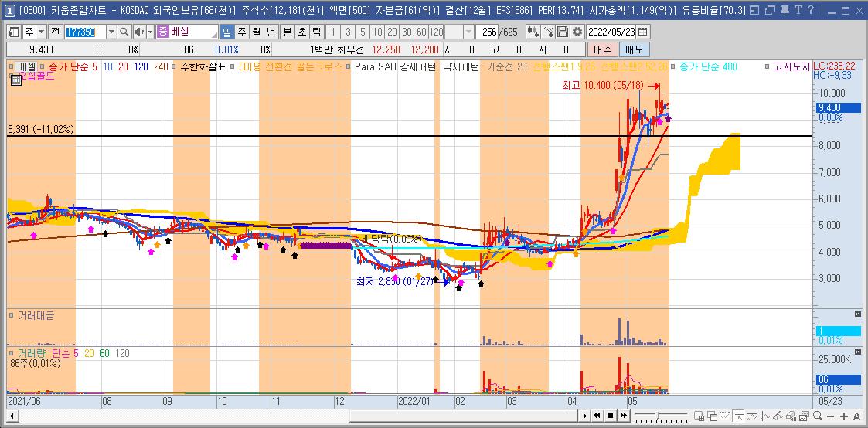Select interval 3 button
Viewport: 868px width, 428px height.
point(348,32)
